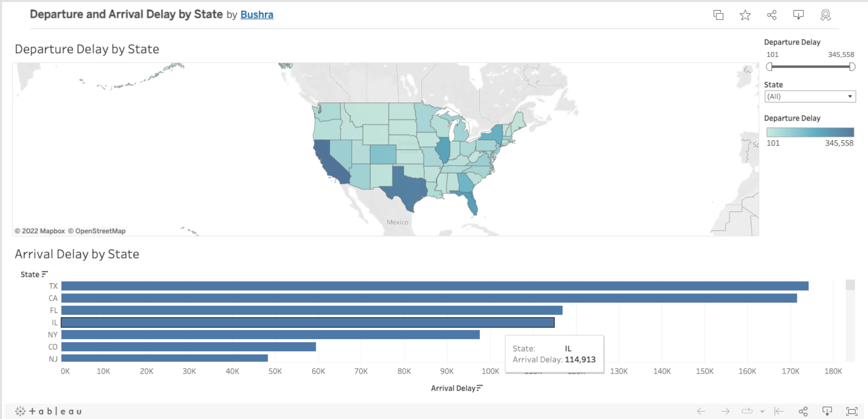
Task: Open the share options at top right
Action: (772, 15)
